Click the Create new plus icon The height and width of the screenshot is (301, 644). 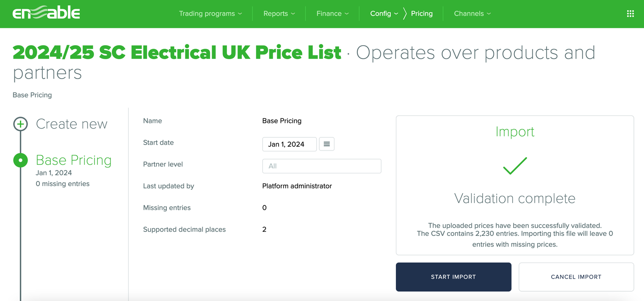coord(20,124)
